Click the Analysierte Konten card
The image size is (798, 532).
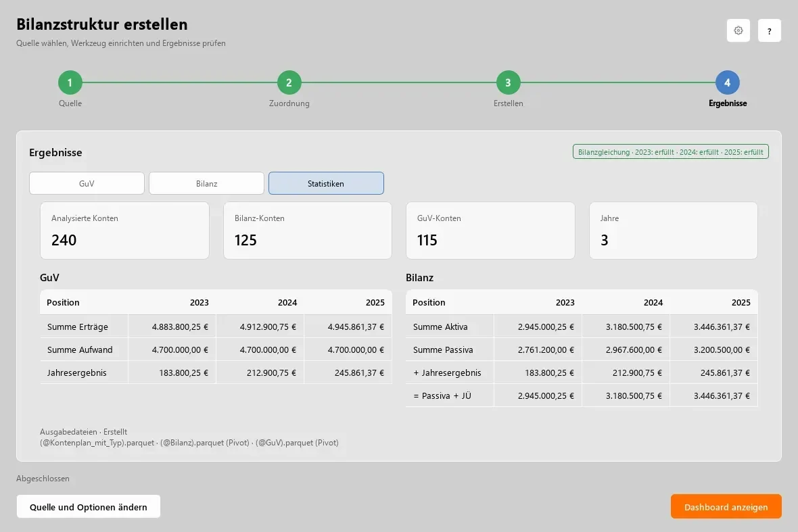(x=124, y=231)
